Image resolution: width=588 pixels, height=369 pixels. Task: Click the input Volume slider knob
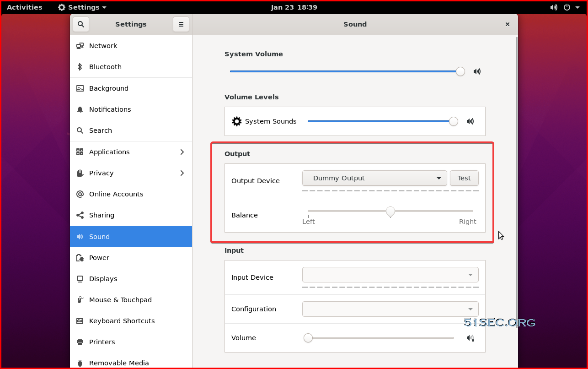(308, 338)
